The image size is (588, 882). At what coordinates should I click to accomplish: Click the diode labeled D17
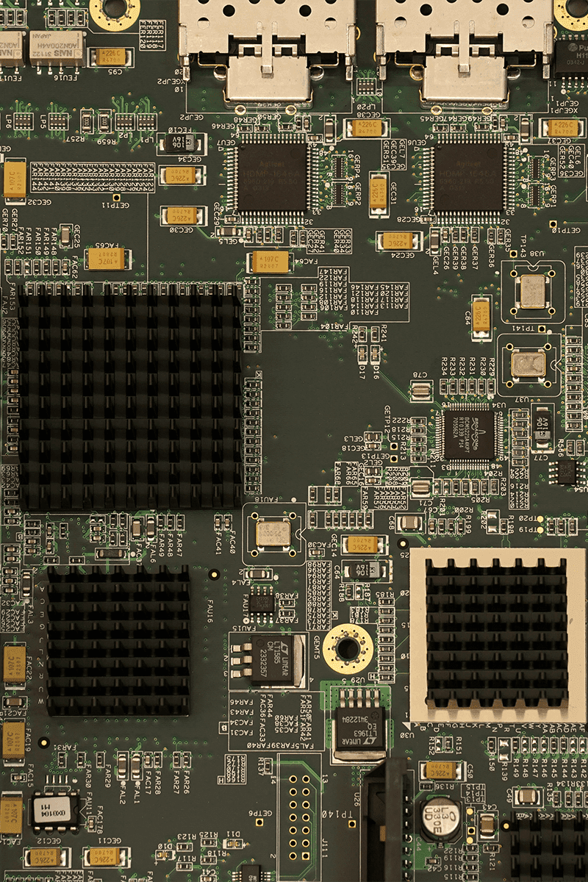[x=364, y=355]
